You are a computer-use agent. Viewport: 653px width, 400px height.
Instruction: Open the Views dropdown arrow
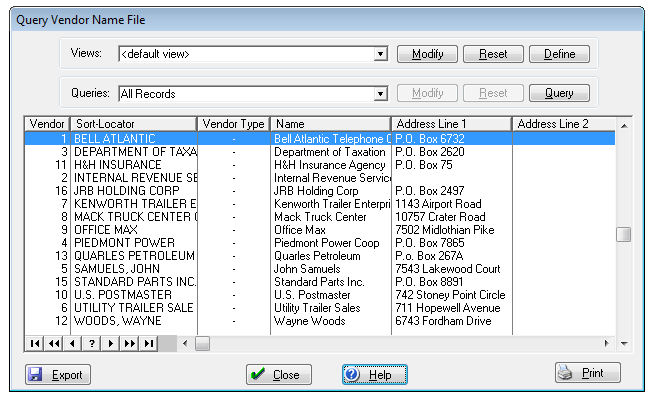point(380,54)
